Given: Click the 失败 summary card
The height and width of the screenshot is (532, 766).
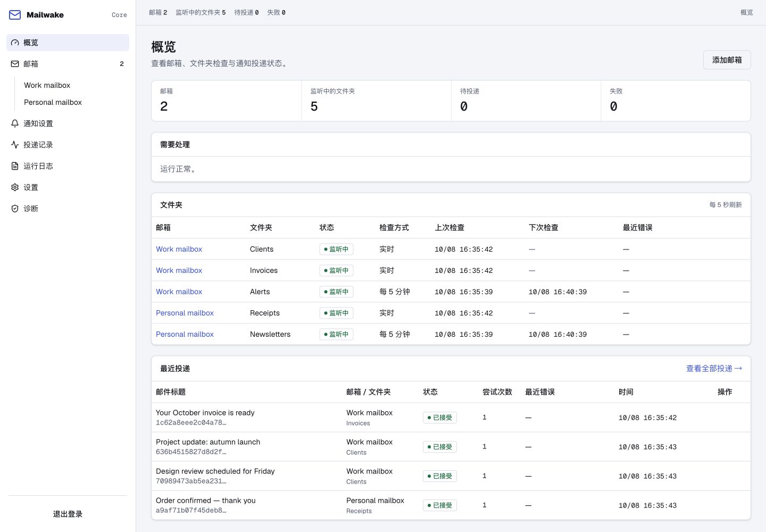Looking at the screenshot, I should (676, 101).
